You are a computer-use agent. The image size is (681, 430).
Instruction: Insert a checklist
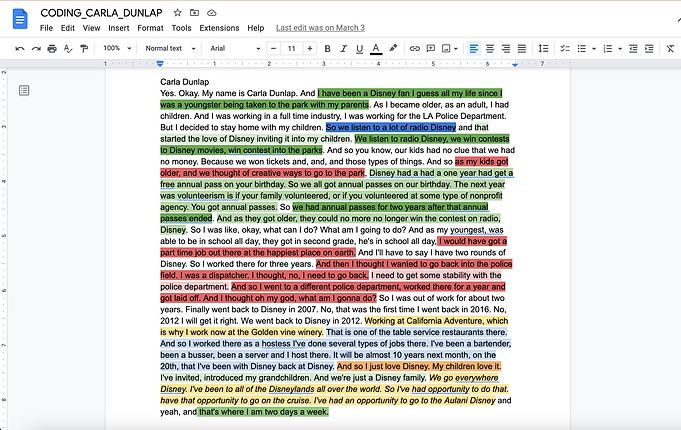tap(565, 49)
